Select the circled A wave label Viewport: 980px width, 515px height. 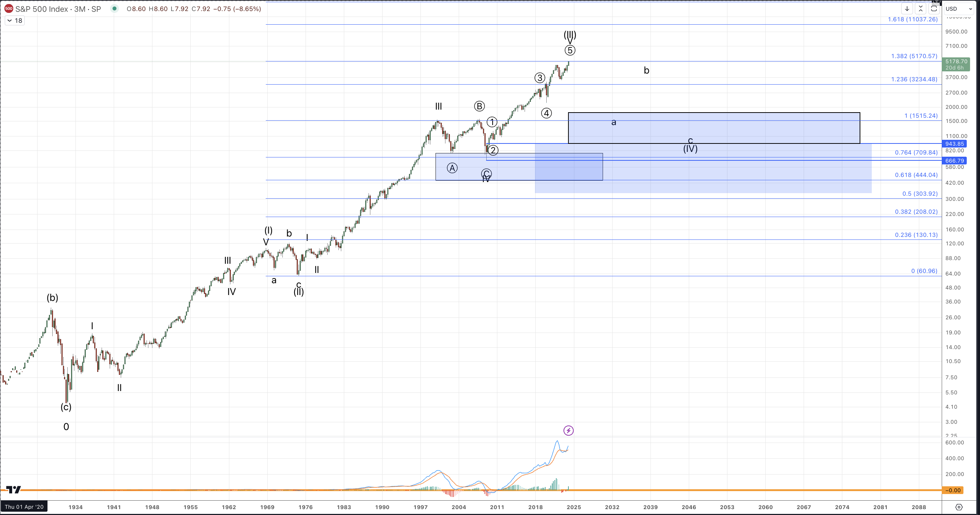pos(452,168)
